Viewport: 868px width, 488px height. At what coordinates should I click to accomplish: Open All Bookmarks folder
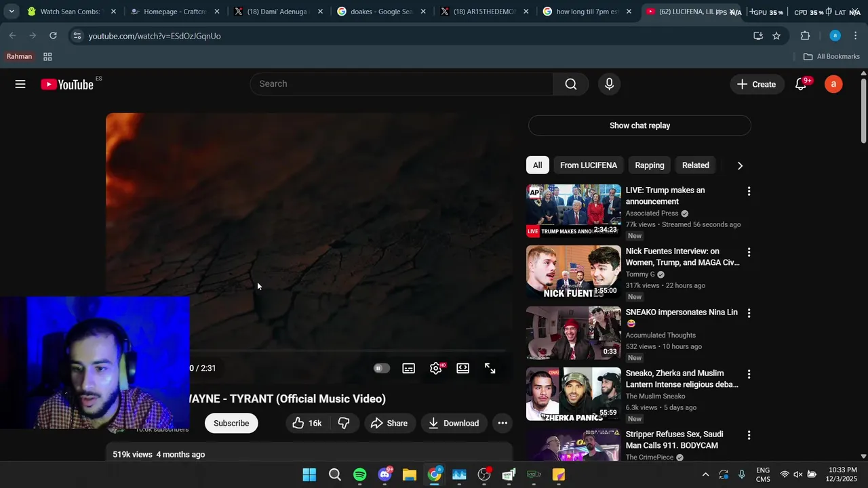coord(831,57)
